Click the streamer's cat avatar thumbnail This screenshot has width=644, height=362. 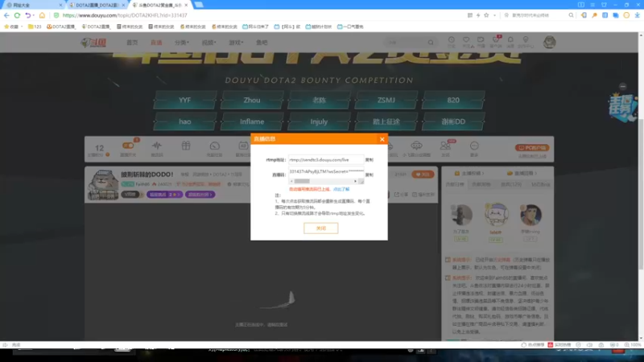tap(103, 185)
